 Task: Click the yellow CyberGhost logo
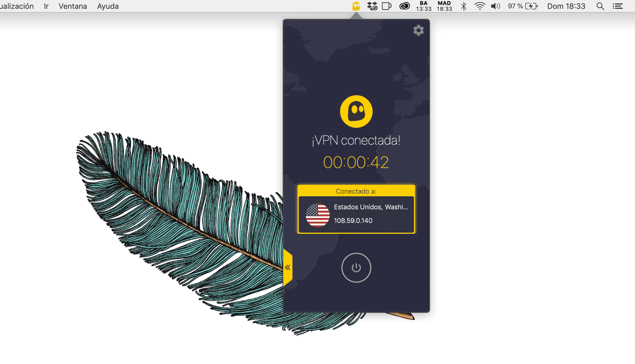[x=356, y=111]
